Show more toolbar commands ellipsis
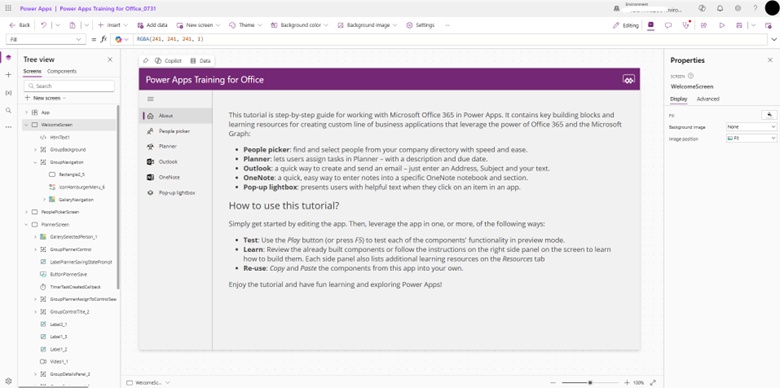780x388 pixels. [x=447, y=25]
